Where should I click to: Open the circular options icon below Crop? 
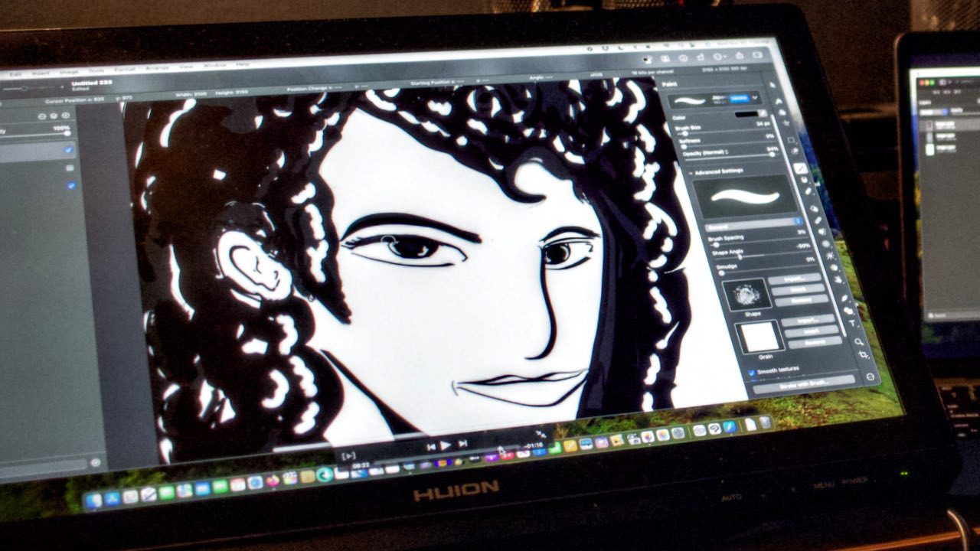(x=871, y=377)
